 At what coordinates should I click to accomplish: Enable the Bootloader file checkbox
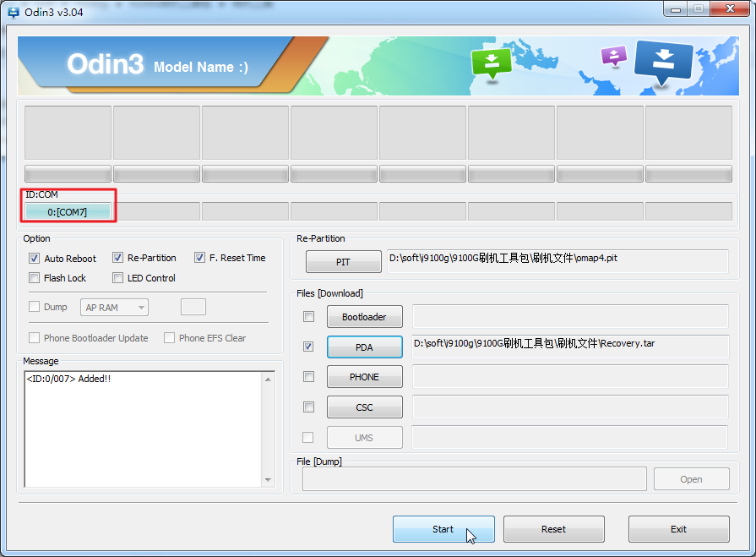[308, 316]
